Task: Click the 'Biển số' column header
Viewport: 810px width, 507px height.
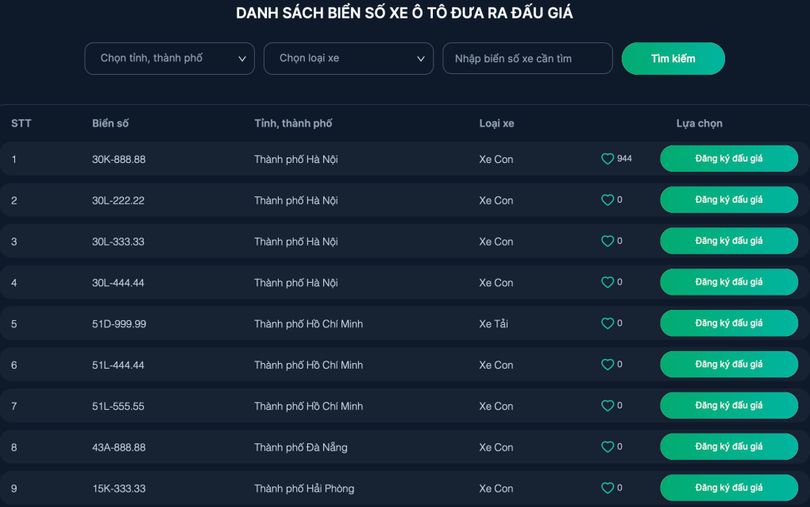Action: tap(110, 123)
